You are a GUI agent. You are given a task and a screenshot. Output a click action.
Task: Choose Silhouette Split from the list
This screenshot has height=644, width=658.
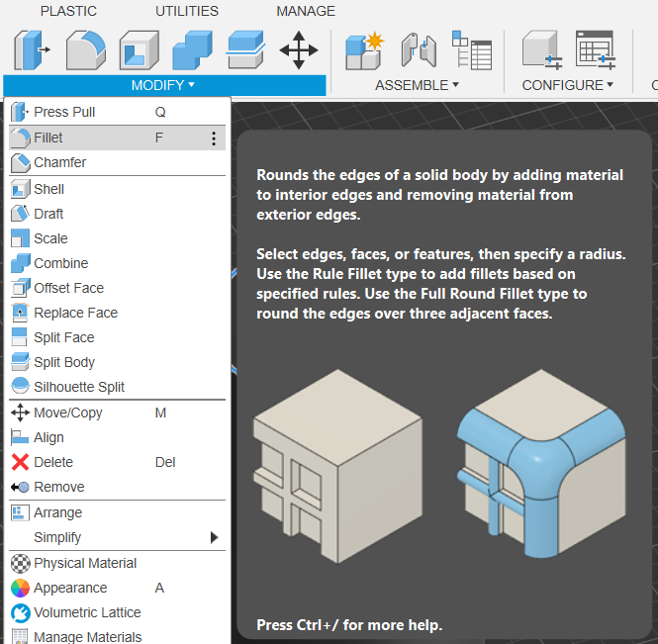pyautogui.click(x=78, y=387)
